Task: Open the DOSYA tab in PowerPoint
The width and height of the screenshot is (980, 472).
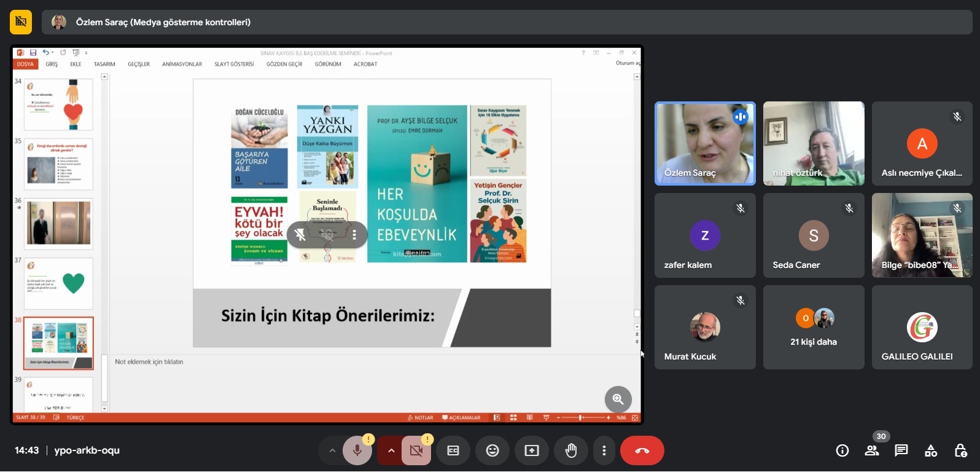Action: [25, 64]
